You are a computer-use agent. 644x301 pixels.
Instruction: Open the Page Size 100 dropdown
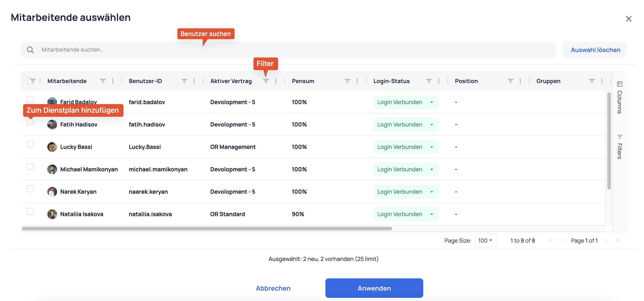click(486, 241)
